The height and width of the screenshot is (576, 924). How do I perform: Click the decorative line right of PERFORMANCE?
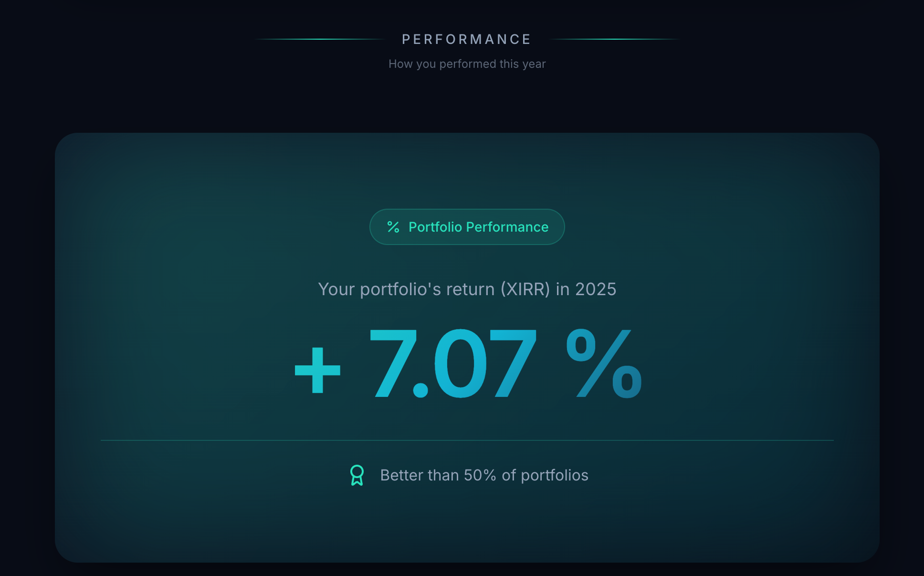tap(615, 39)
